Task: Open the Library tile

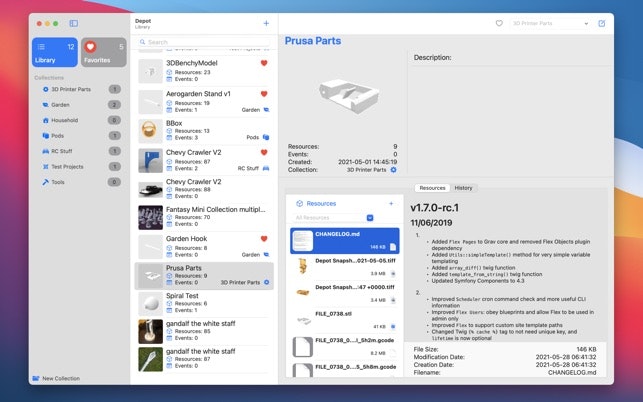Action: (x=55, y=52)
